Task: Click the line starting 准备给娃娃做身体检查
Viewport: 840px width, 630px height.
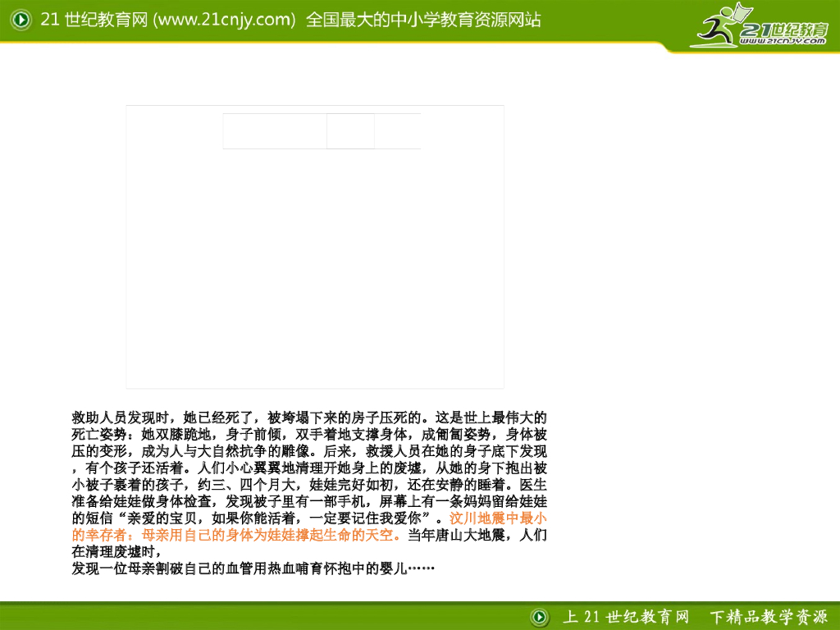Action: [309, 501]
